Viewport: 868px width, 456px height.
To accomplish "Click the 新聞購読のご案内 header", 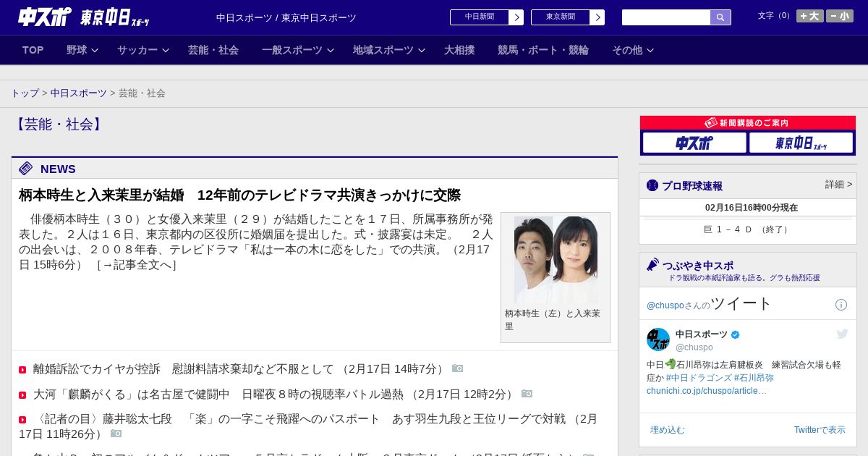I will coord(748,123).
